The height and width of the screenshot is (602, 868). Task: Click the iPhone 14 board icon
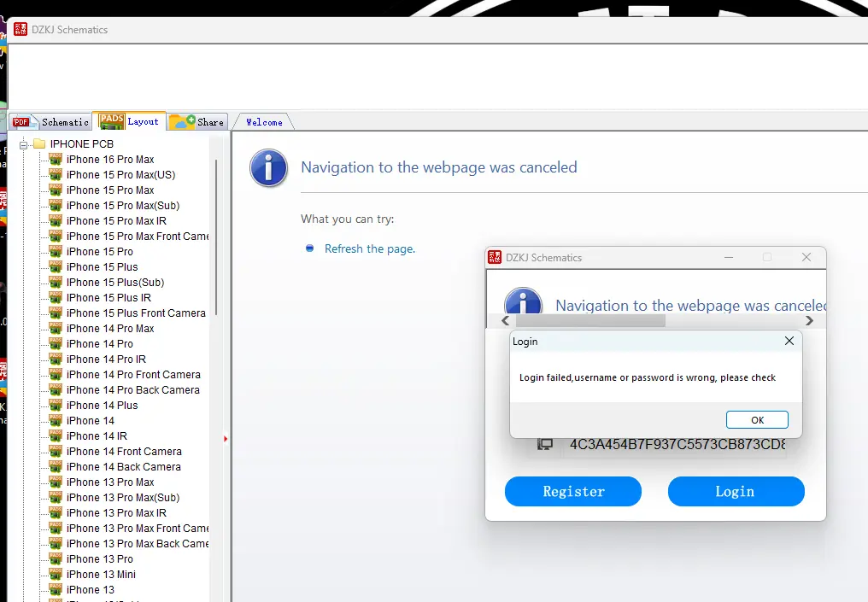[56, 421]
